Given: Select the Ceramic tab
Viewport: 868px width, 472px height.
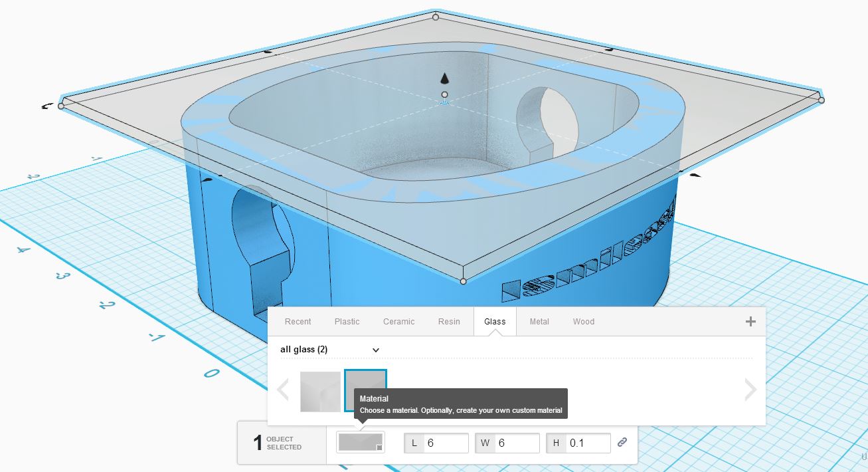Looking at the screenshot, I should [398, 322].
